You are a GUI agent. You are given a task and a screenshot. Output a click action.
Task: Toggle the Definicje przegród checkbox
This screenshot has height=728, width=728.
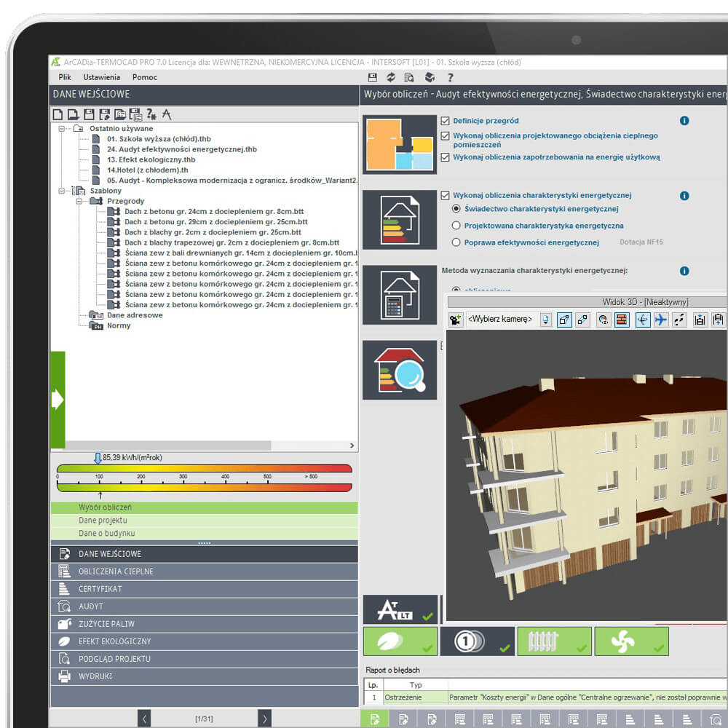point(446,121)
